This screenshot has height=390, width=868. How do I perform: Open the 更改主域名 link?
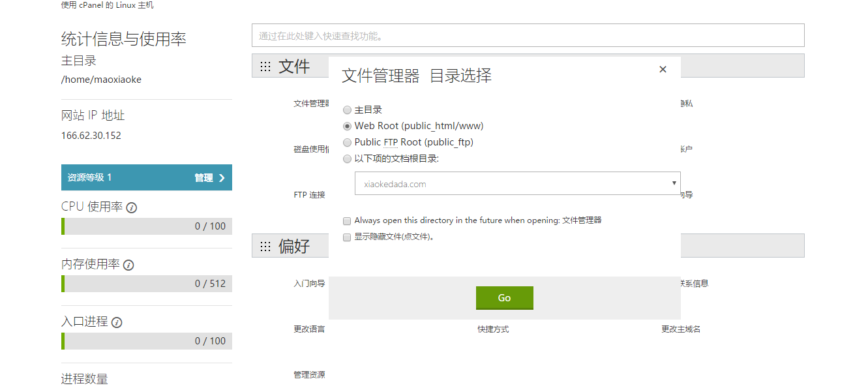click(x=681, y=329)
